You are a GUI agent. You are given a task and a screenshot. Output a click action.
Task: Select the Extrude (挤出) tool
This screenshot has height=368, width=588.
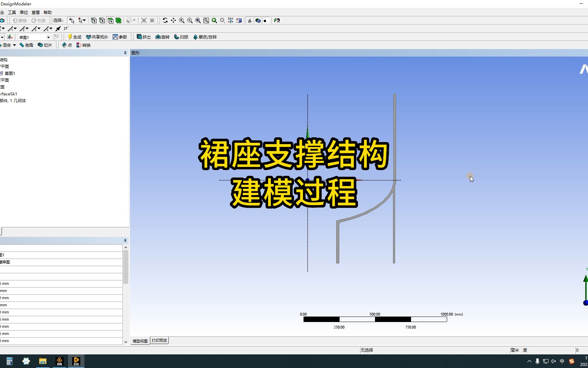144,37
